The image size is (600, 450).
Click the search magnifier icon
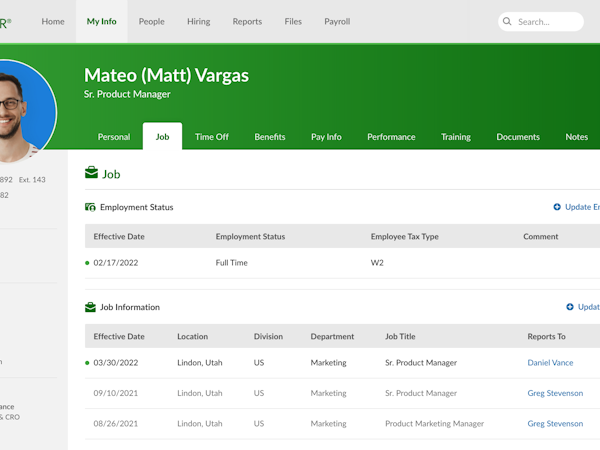(x=507, y=21)
